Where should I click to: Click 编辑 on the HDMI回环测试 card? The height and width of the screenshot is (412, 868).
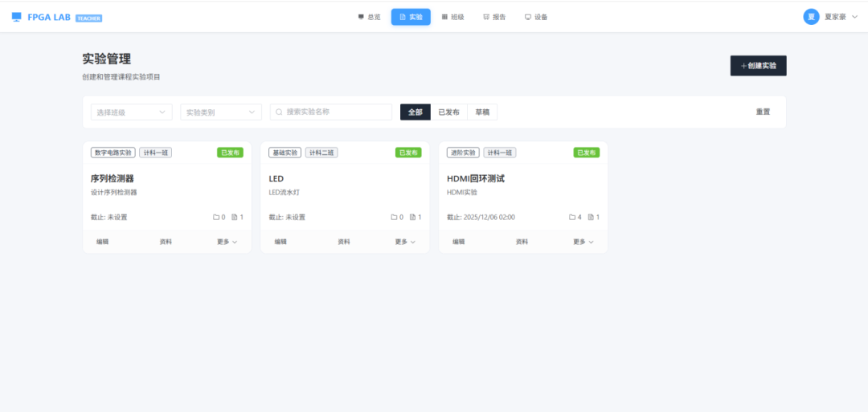[x=458, y=242]
